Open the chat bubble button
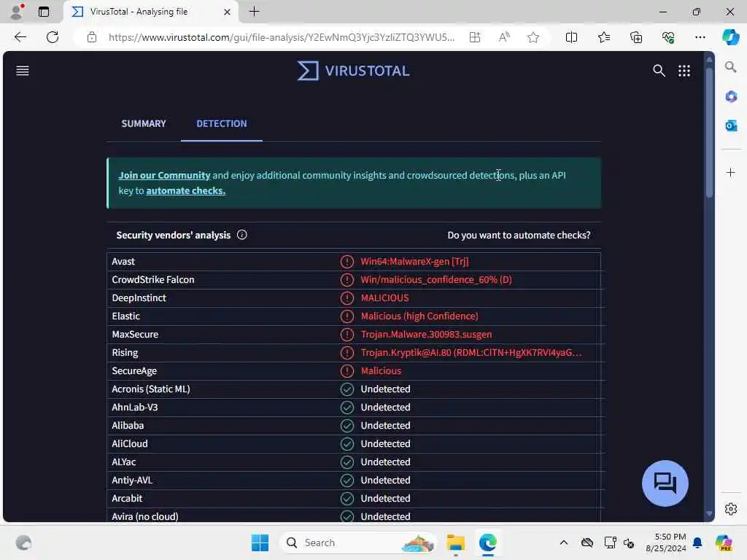747x560 pixels. (665, 483)
